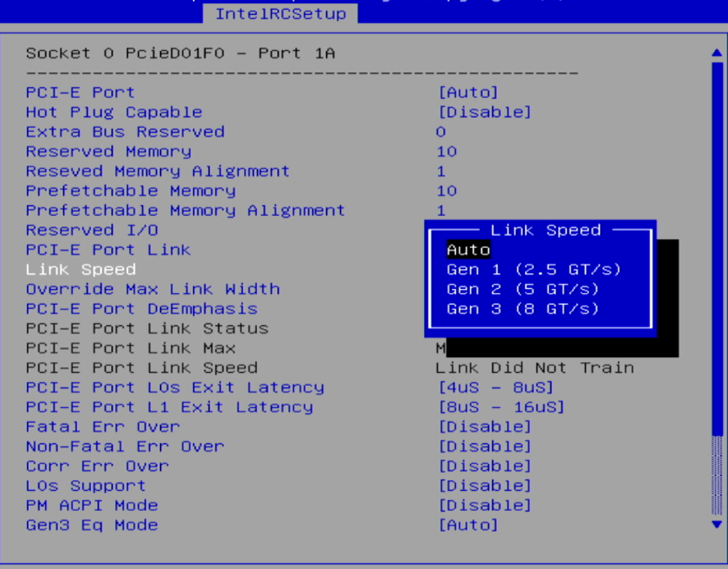Toggle Fatal Err Over [Disable] value
The width and height of the screenshot is (728, 569).
tap(485, 426)
